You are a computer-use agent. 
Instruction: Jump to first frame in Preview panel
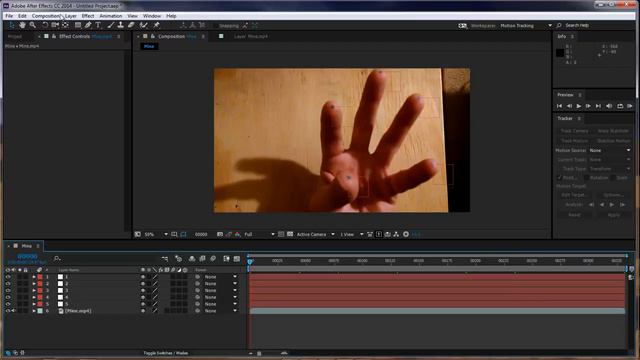click(x=559, y=106)
